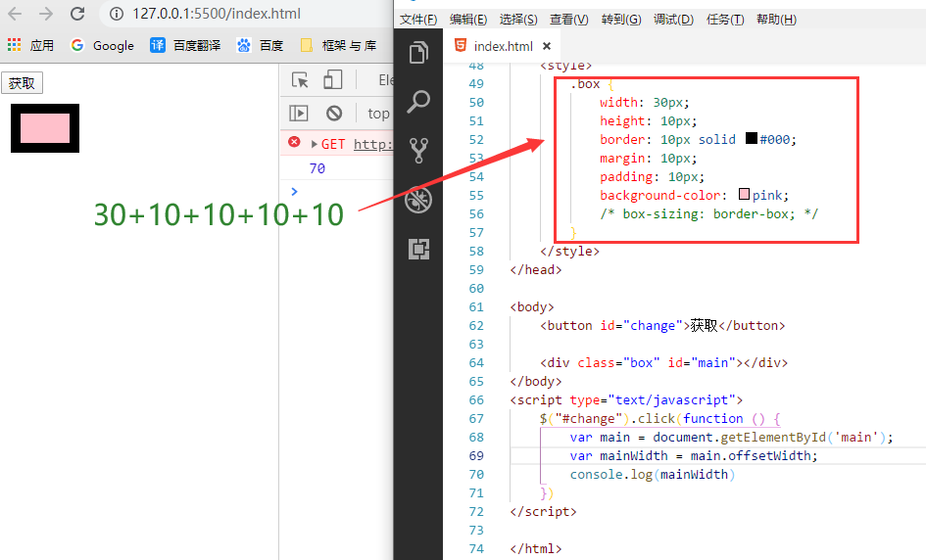This screenshot has height=560, width=926.
Task: Click the pink box on the page
Action: (x=45, y=128)
